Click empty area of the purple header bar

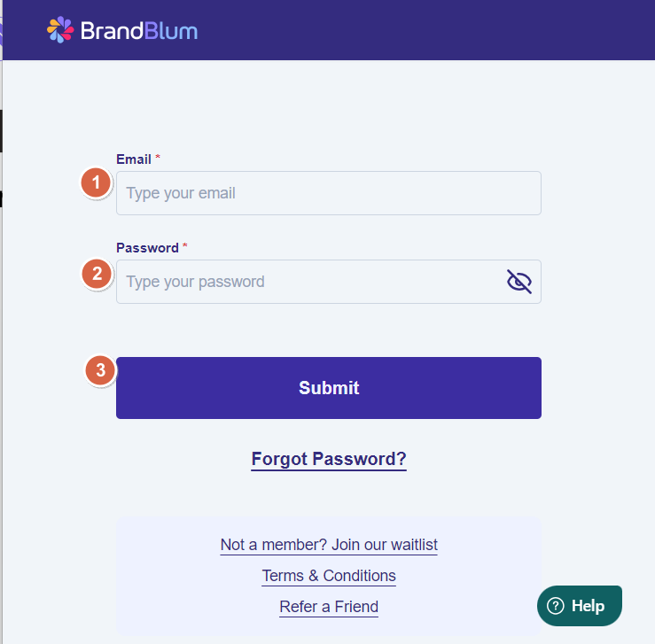425,30
